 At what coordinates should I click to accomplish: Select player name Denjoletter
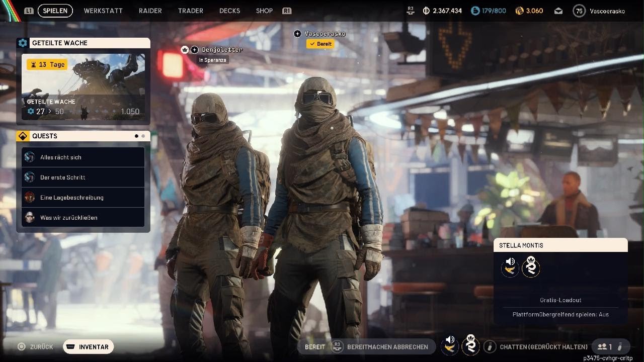tap(222, 50)
